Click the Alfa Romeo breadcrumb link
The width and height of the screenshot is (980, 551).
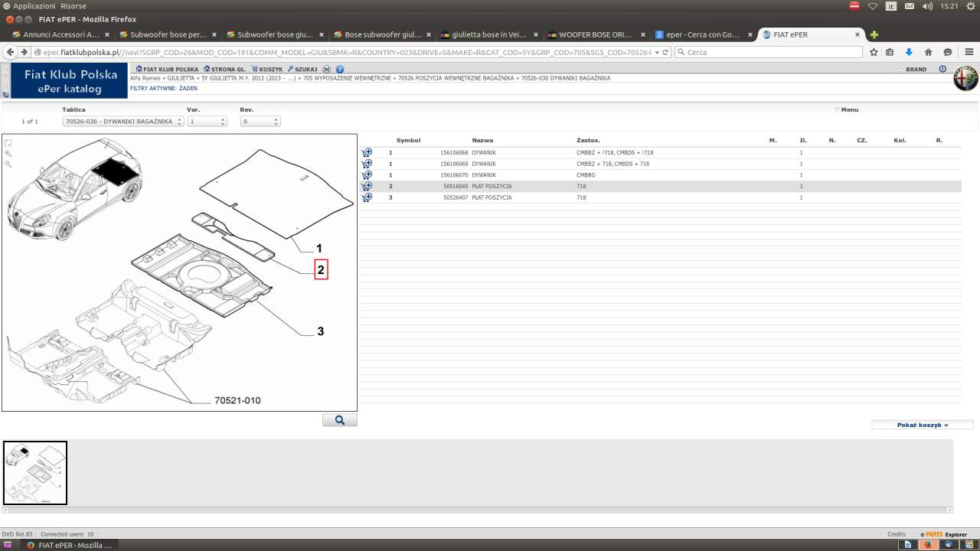146,78
